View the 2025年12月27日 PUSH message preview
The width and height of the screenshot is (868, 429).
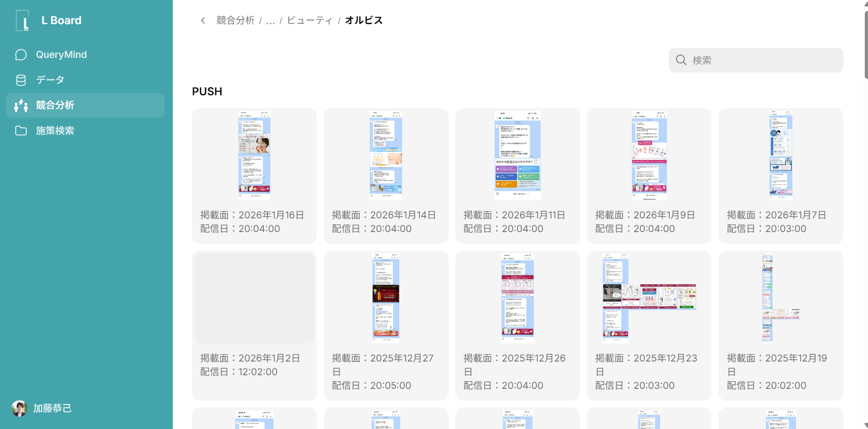[x=386, y=297]
